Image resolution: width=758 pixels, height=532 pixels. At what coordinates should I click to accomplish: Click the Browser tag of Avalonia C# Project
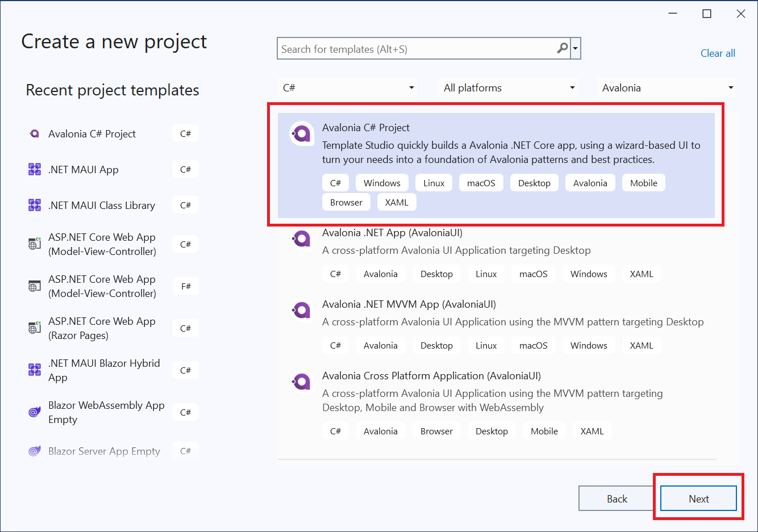click(x=346, y=202)
